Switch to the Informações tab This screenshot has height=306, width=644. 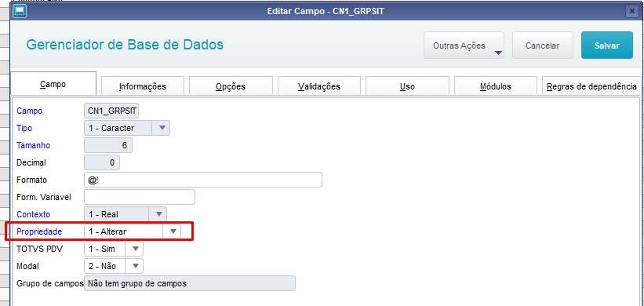[143, 86]
